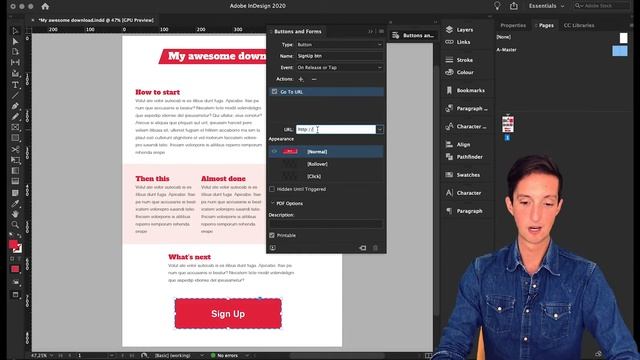
Task: Collapse the PDF Options section
Action: pyautogui.click(x=273, y=203)
